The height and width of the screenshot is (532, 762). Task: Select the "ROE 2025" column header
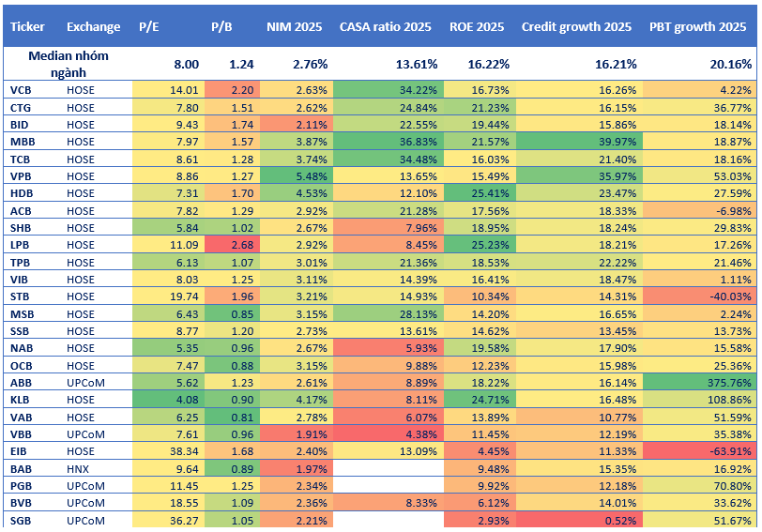click(480, 26)
